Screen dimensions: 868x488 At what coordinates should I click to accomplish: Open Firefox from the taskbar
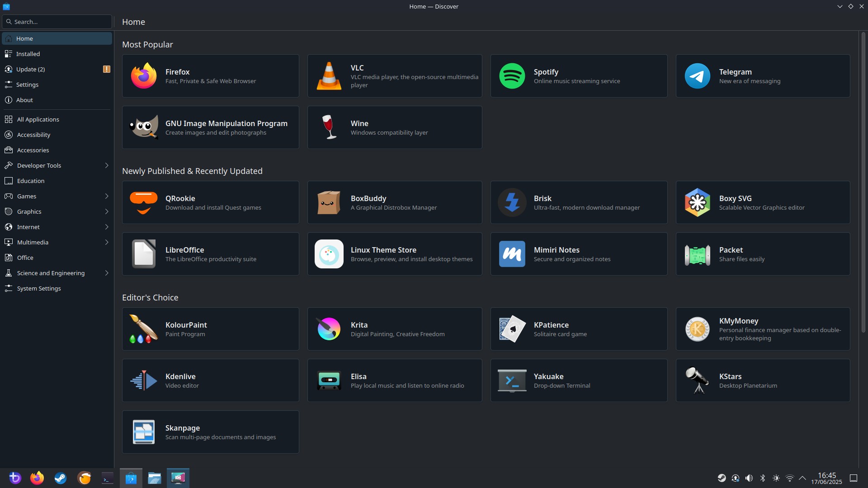pos(37,478)
